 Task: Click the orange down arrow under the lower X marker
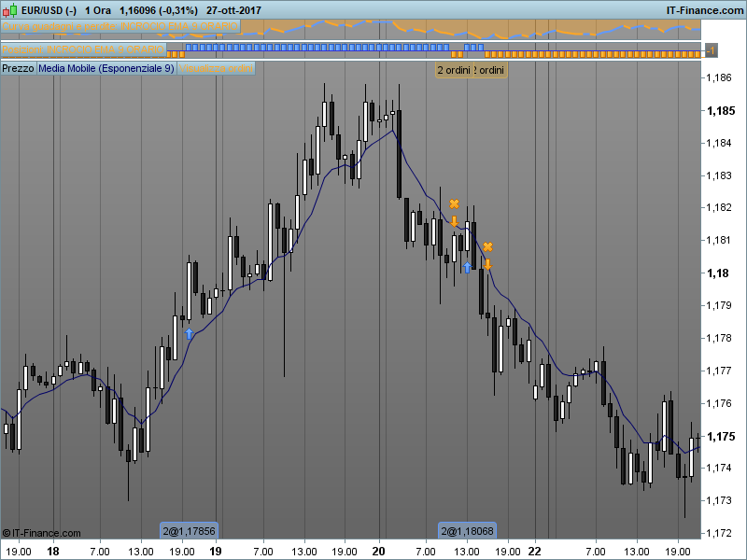tap(487, 264)
